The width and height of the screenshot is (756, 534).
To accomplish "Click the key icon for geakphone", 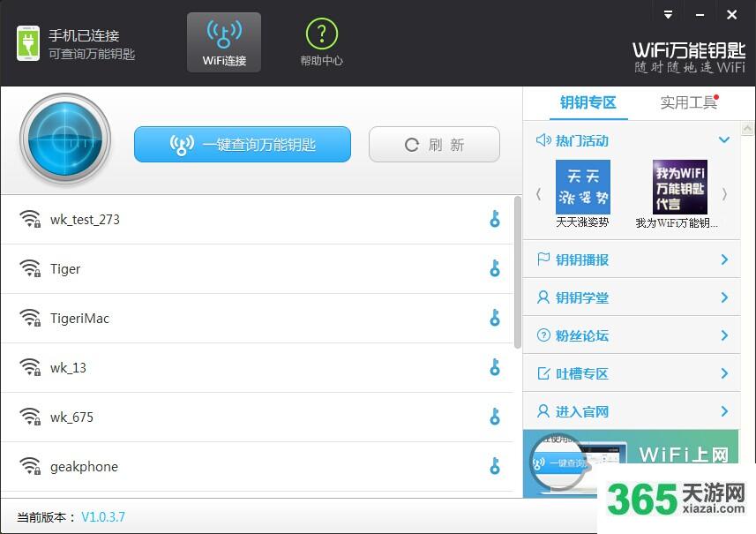I will [x=495, y=466].
